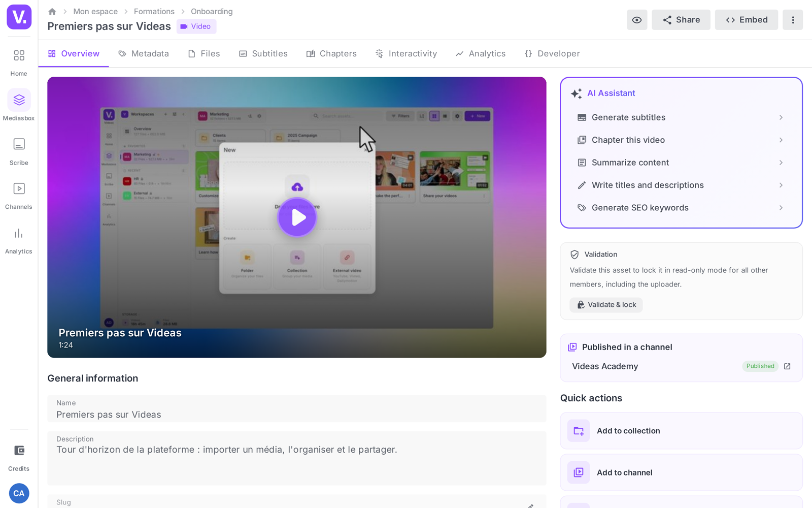The width and height of the screenshot is (812, 508).
Task: Open the Files tab
Action: coord(204,54)
